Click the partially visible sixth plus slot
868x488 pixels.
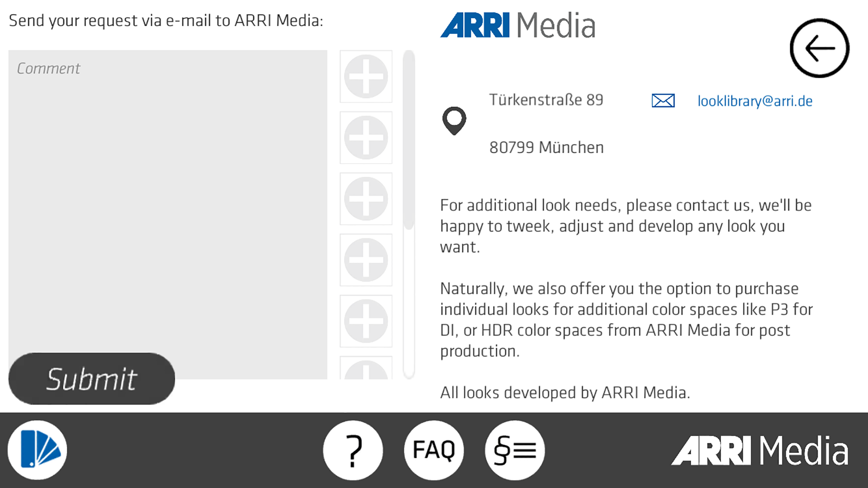tap(366, 369)
